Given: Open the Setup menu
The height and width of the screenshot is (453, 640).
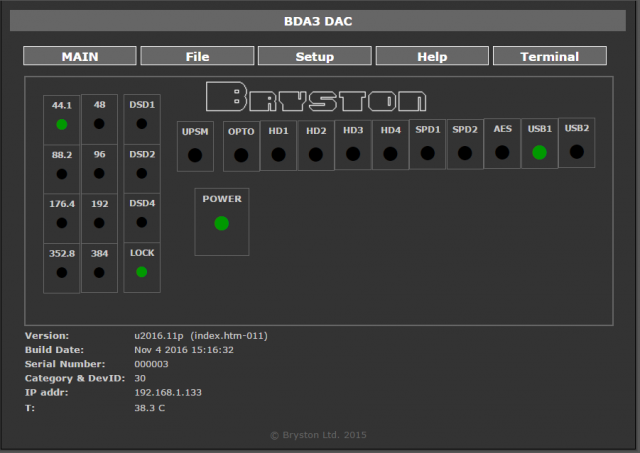Looking at the screenshot, I should pyautogui.click(x=314, y=57).
